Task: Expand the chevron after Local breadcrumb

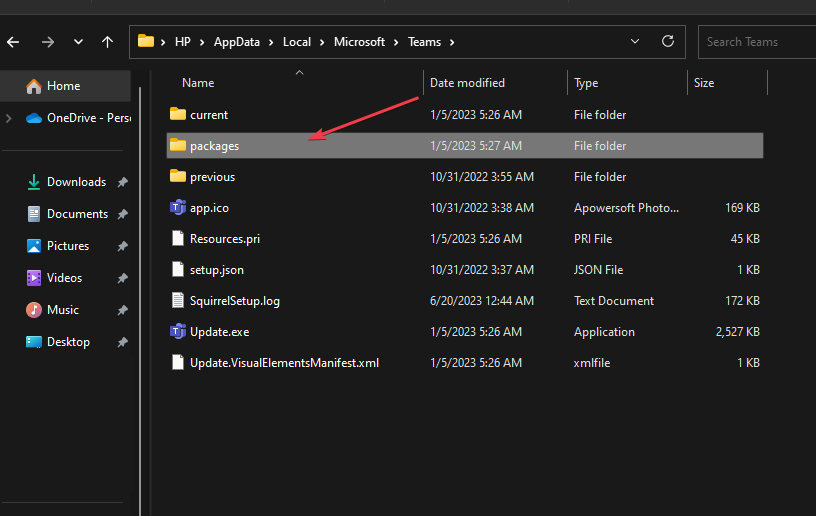Action: (x=322, y=42)
